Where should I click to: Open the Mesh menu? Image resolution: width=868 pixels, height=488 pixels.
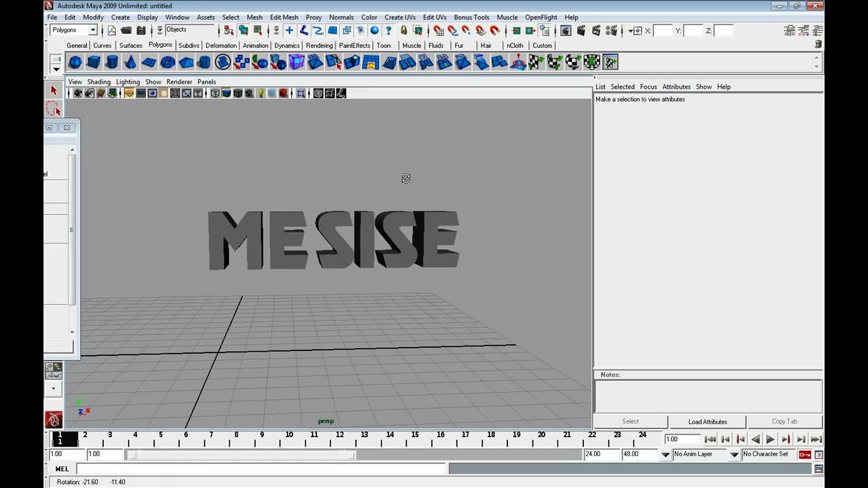click(x=254, y=17)
